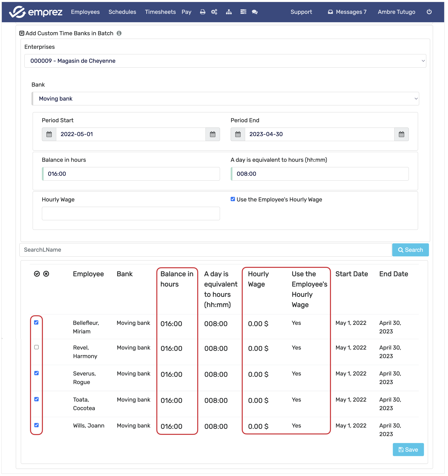Uncheck Use the Employee's Hourly Wage
This screenshot has height=476, width=448.
(x=233, y=199)
